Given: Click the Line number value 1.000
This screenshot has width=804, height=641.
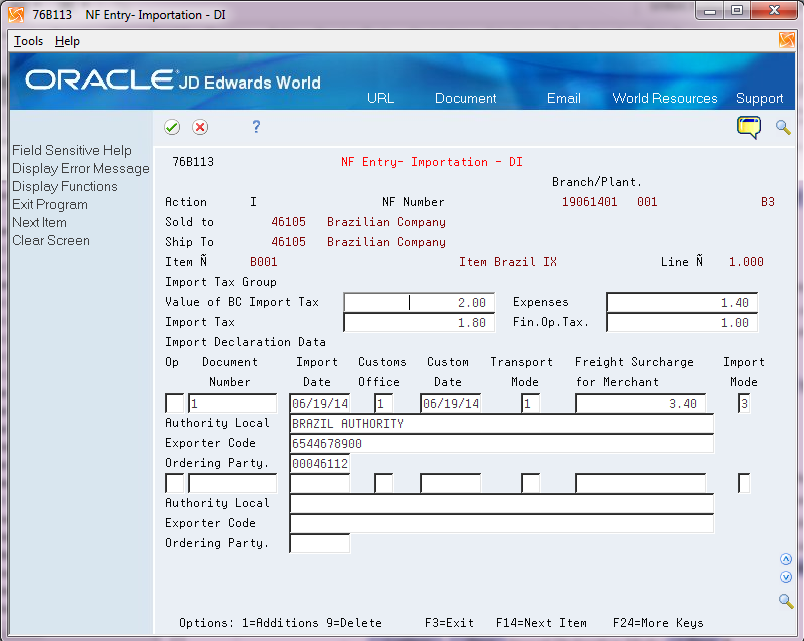Looking at the screenshot, I should (x=746, y=262).
